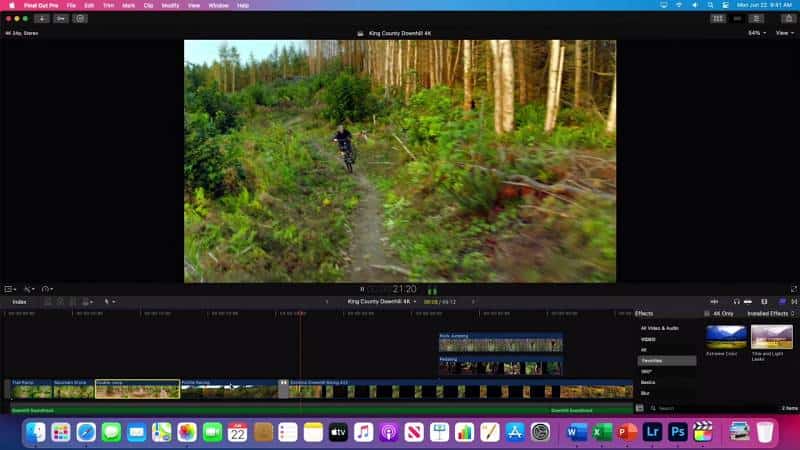Toggle viewer full screen playback
800x450 pixels.
793,289
